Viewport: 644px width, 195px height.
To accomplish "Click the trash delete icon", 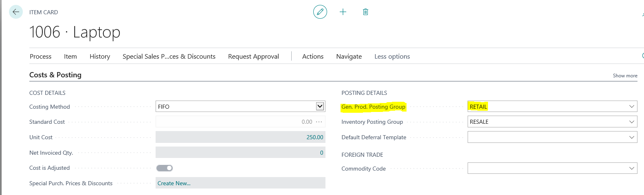I will pyautogui.click(x=365, y=12).
